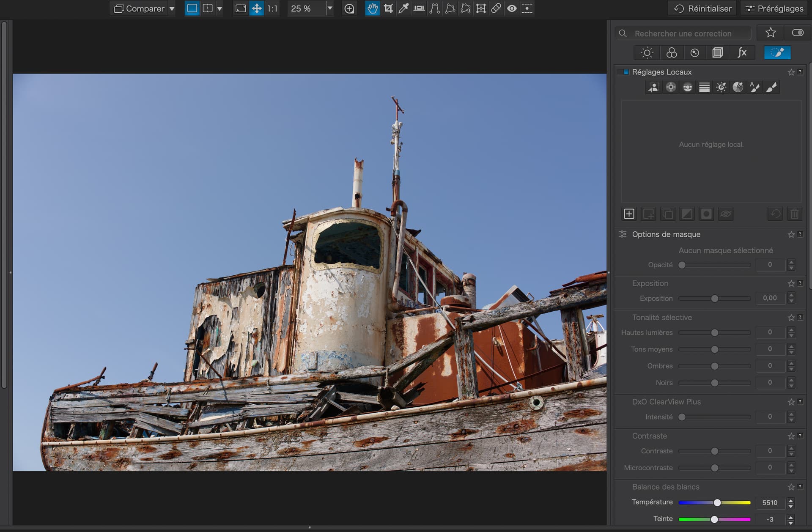The image size is (812, 532).
Task: Switch to the fx effects tab
Action: pos(742,52)
